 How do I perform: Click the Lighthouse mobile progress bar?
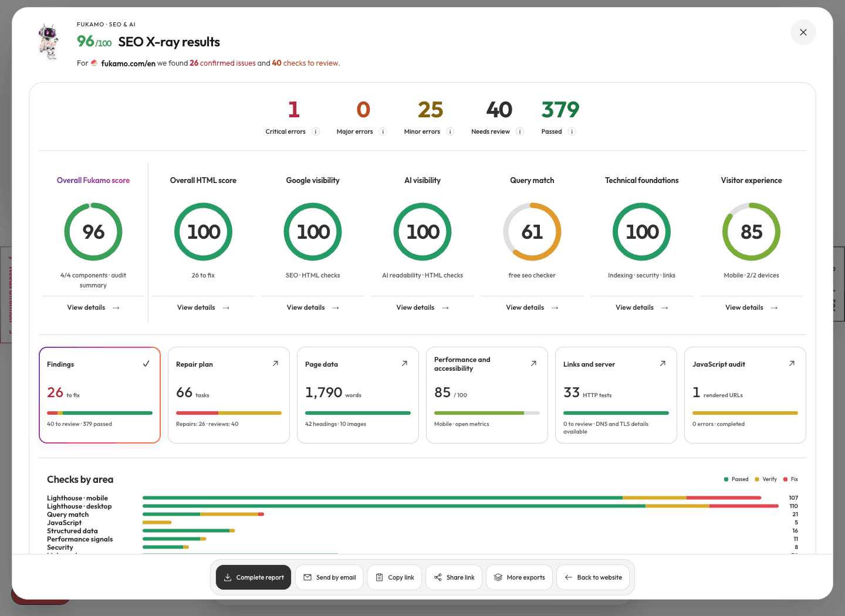point(452,497)
